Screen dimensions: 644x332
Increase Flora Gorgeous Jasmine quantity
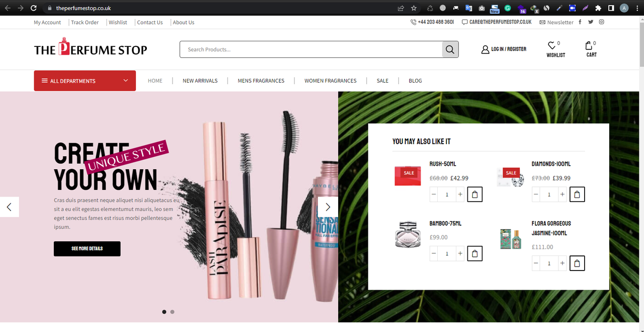click(562, 263)
